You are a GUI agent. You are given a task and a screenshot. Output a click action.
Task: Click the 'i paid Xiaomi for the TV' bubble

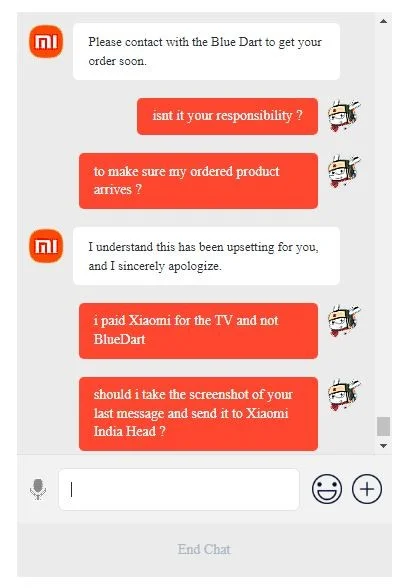pyautogui.click(x=198, y=331)
